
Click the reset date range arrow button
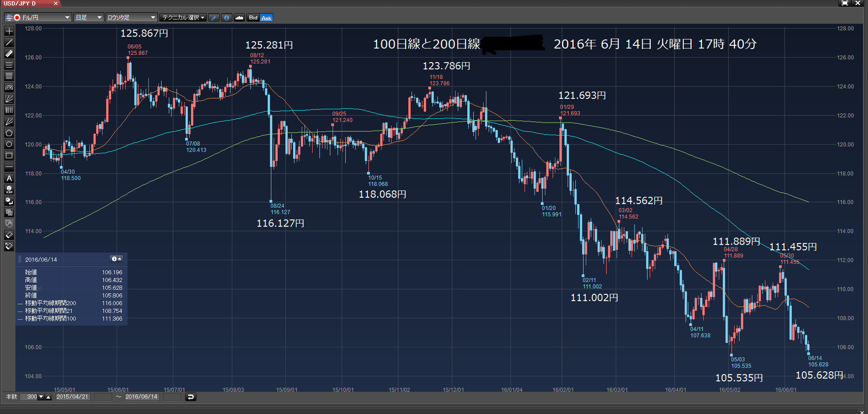point(191,397)
